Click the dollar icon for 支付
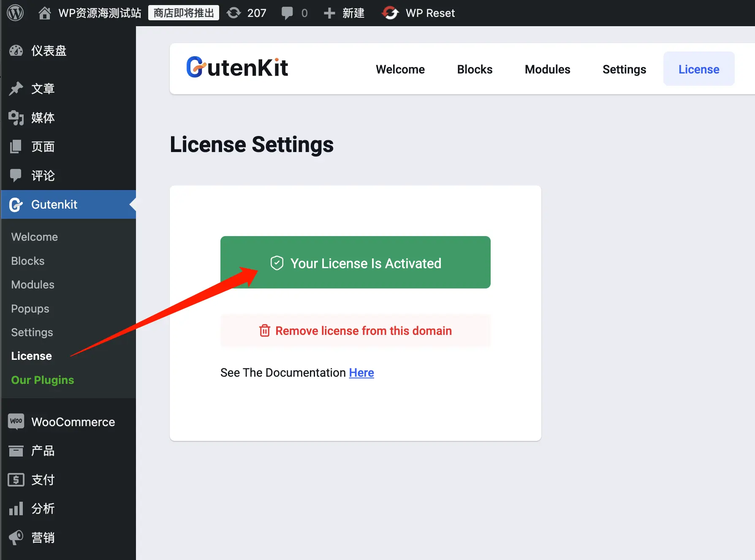The height and width of the screenshot is (560, 755). 16,480
